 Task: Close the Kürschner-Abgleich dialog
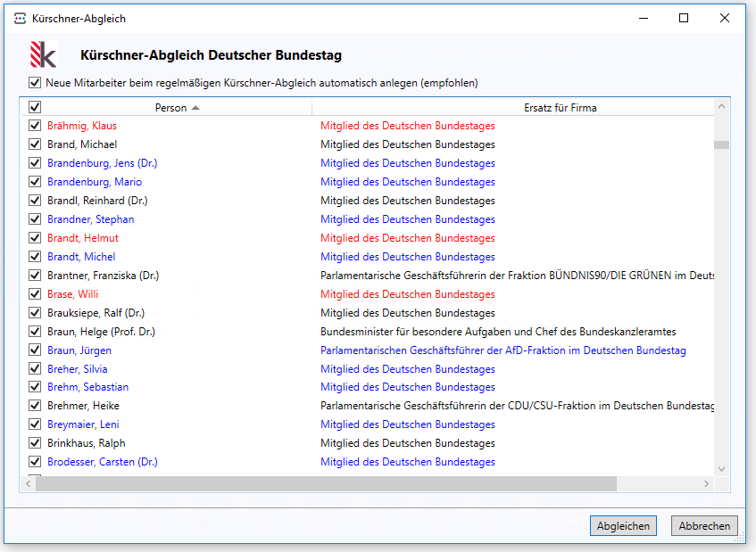(x=724, y=19)
